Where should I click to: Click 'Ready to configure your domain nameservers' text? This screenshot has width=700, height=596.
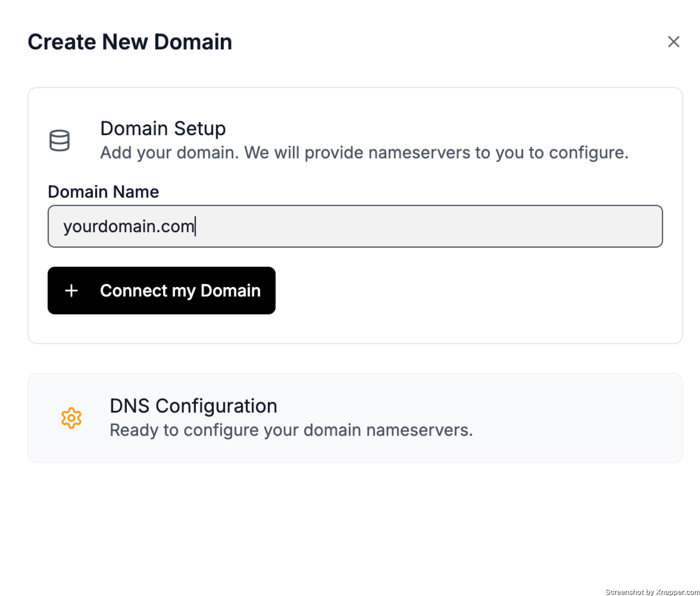point(291,430)
